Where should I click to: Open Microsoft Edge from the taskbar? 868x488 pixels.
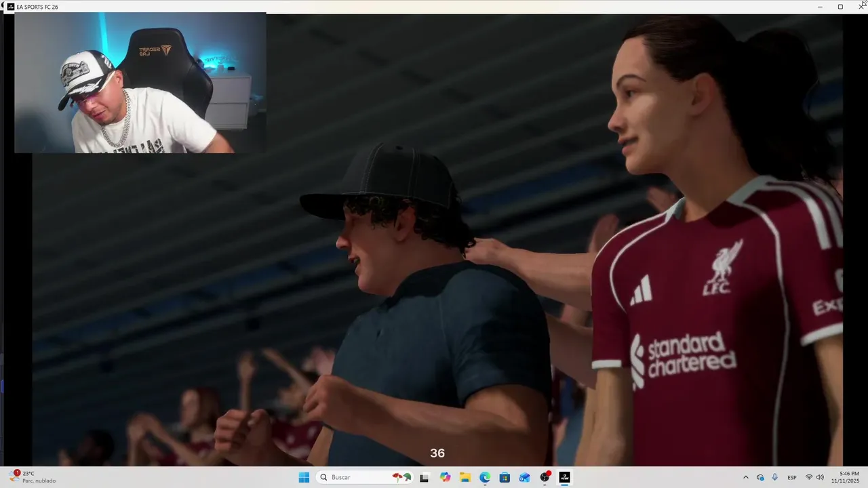coord(485,477)
